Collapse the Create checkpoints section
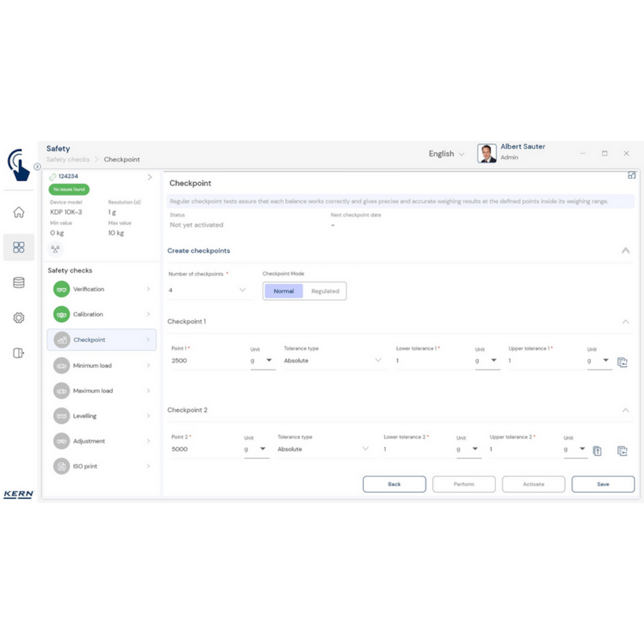This screenshot has width=644, height=644. pyautogui.click(x=626, y=250)
